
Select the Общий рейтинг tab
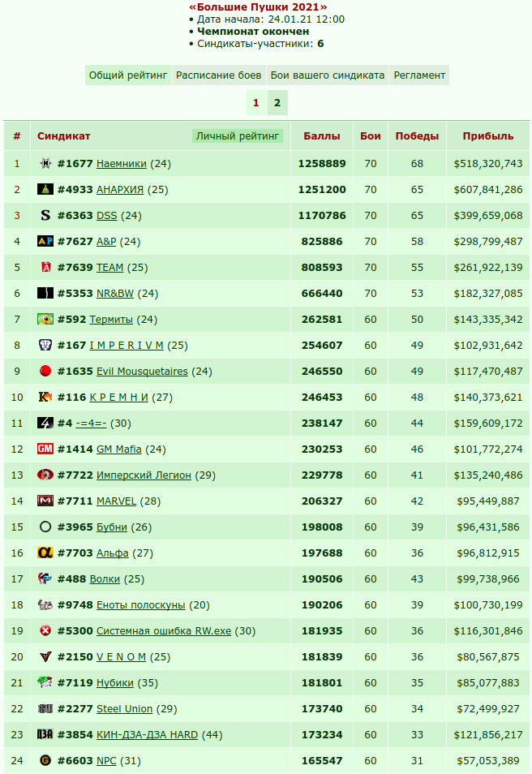click(128, 75)
